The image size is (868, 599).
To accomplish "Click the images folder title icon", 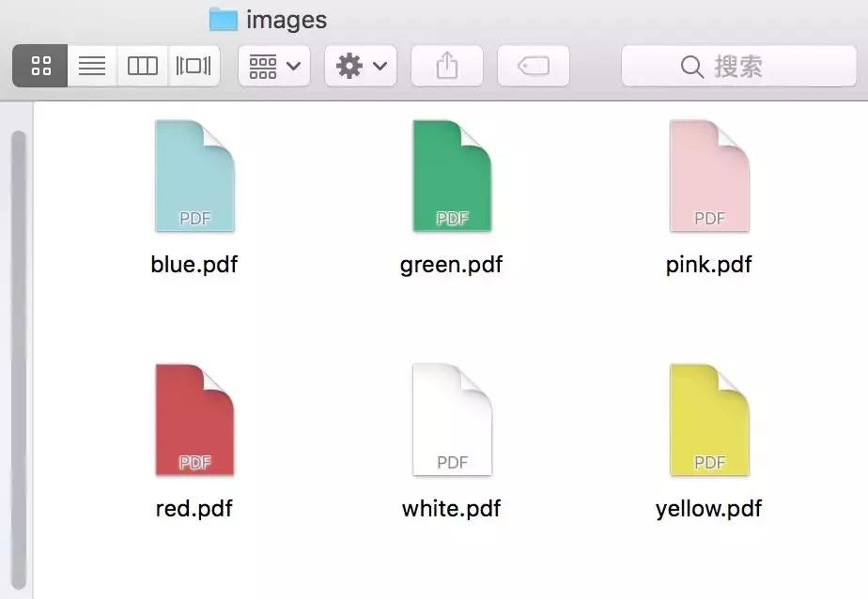I will [223, 18].
